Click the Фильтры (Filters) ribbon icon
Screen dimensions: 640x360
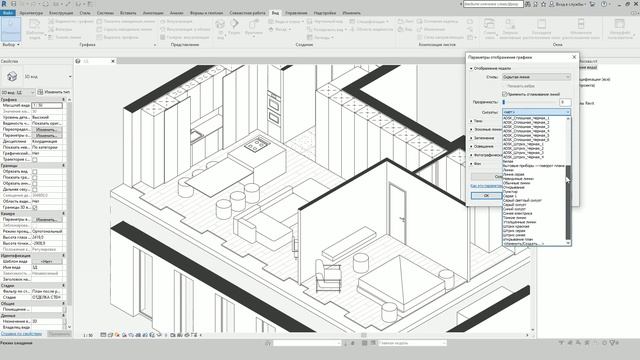click(x=51, y=29)
